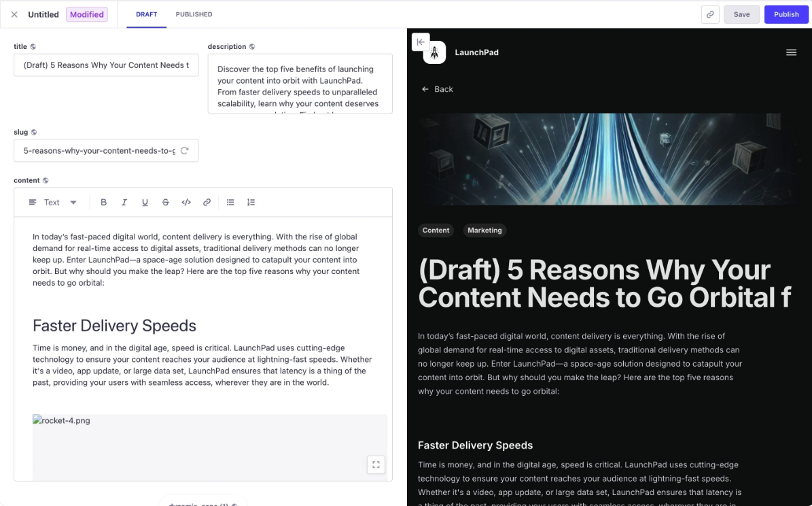This screenshot has width=812, height=506.
Task: Switch to the DRAFT tab
Action: click(147, 14)
